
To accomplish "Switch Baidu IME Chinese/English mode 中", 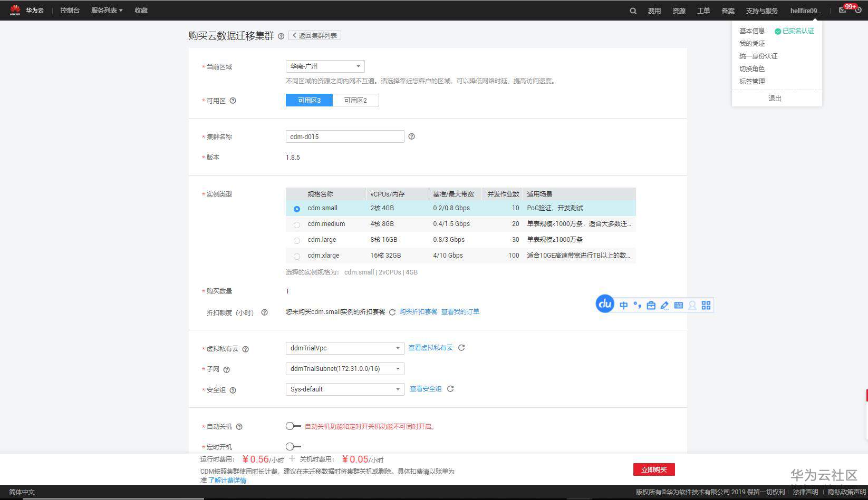I will click(624, 306).
